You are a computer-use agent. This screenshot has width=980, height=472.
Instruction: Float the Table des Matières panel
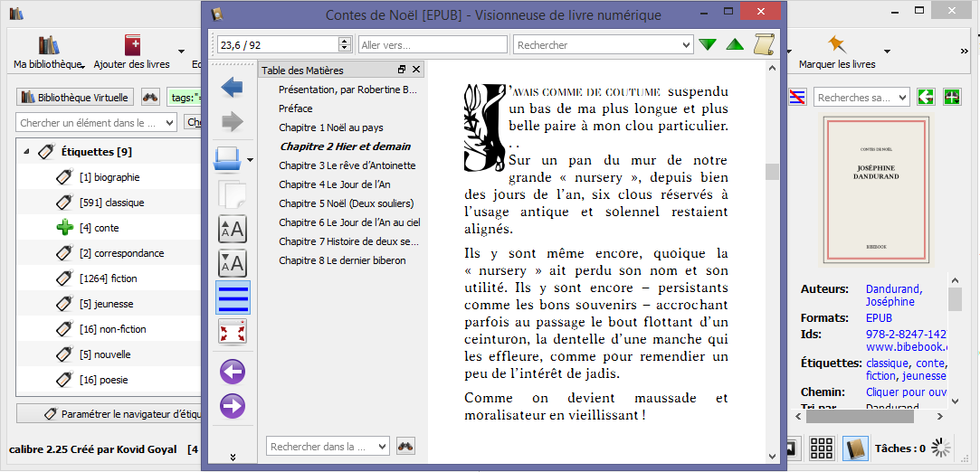402,70
